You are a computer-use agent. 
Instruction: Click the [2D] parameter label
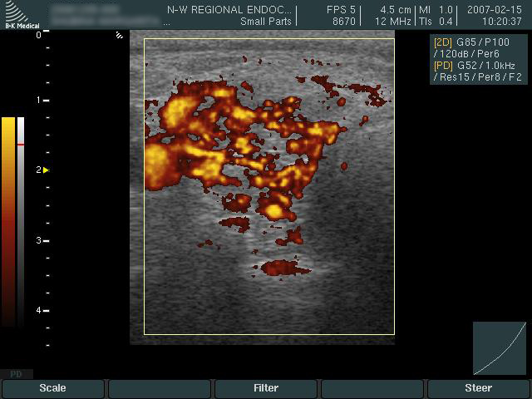443,42
